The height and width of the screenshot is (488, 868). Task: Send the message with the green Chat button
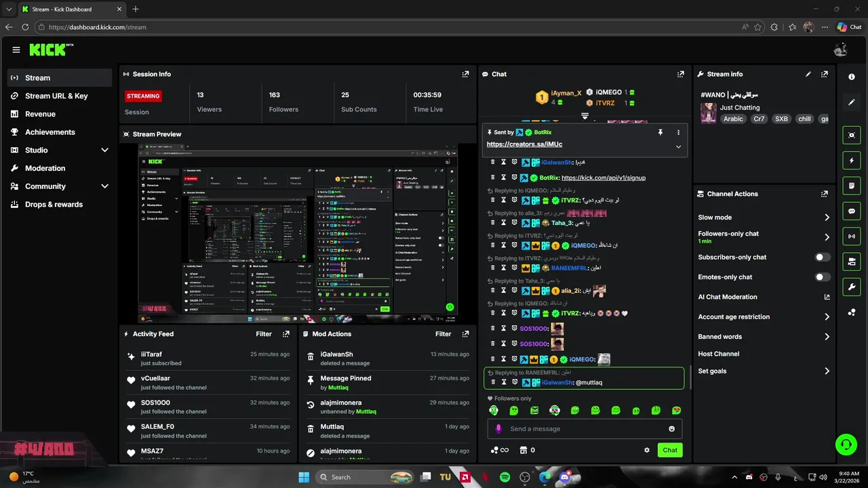pos(670,450)
